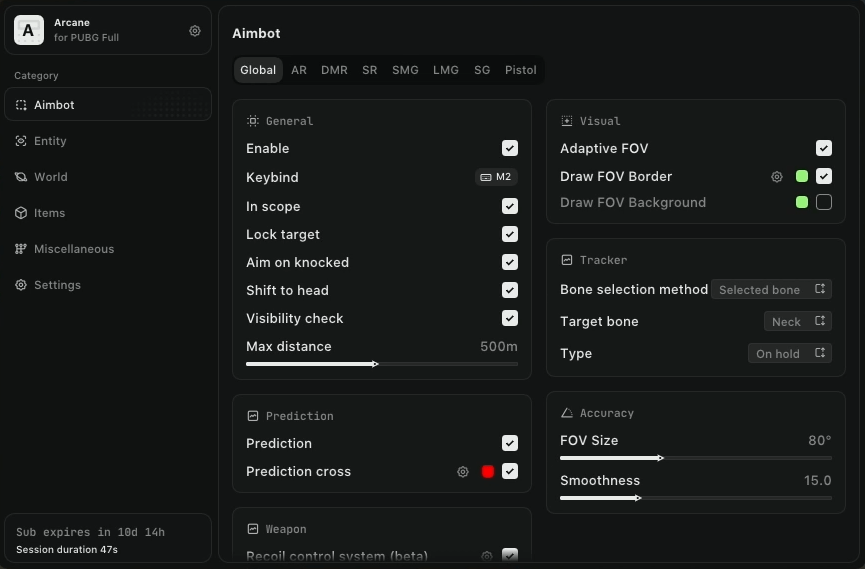The width and height of the screenshot is (865, 569).
Task: Open the Target bone Neck dropdown
Action: (x=797, y=321)
